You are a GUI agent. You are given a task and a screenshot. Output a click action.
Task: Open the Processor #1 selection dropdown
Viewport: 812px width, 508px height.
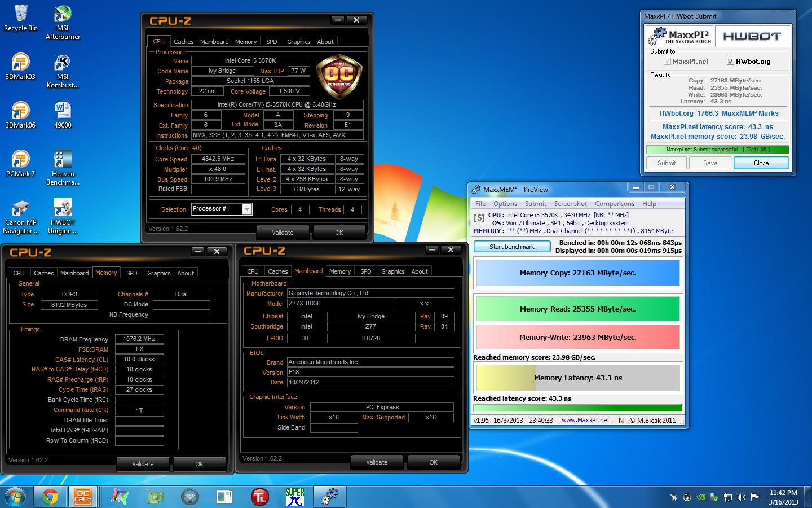pos(247,209)
